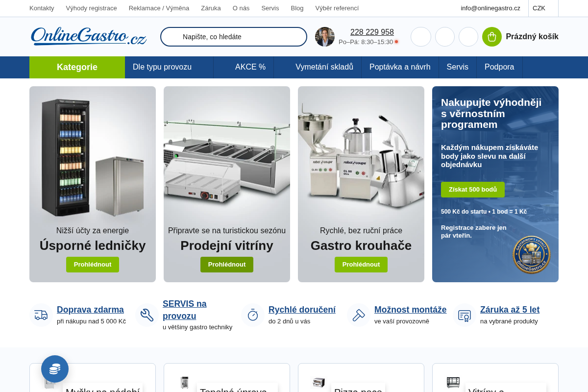The image size is (588, 392).
Task: Click the stopwatch icon beside Rychlé doručení
Action: pyautogui.click(x=253, y=315)
